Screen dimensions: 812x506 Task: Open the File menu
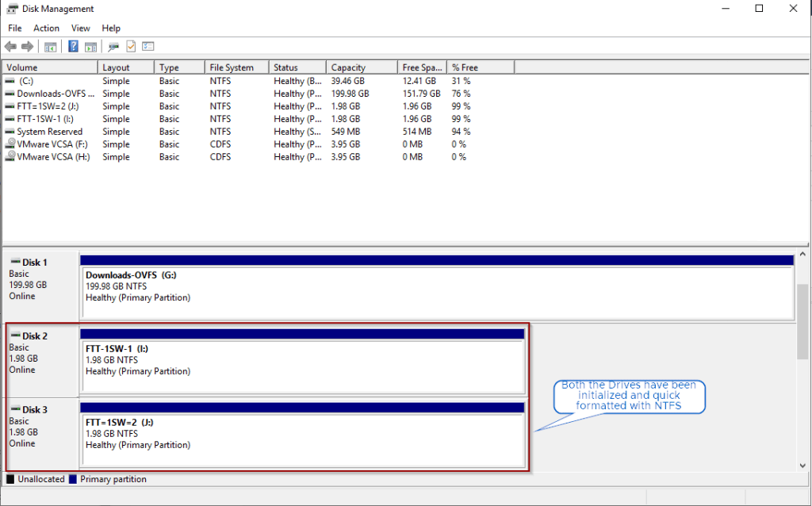(x=15, y=29)
